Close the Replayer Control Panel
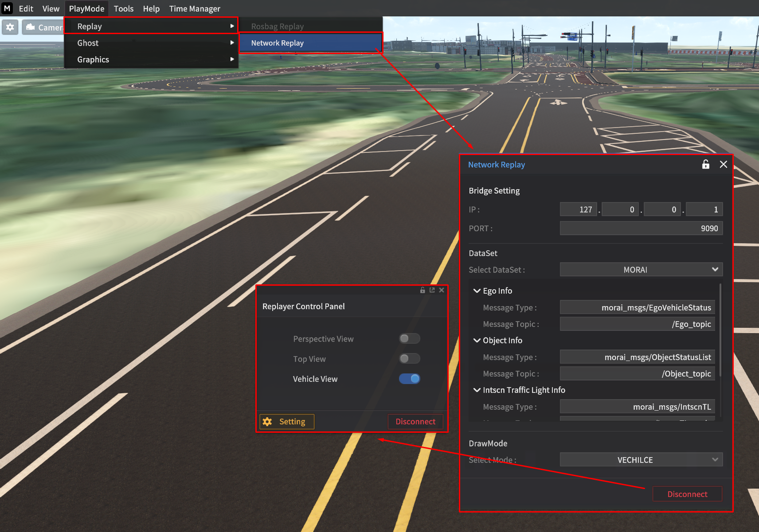This screenshot has height=532, width=759. 442,290
